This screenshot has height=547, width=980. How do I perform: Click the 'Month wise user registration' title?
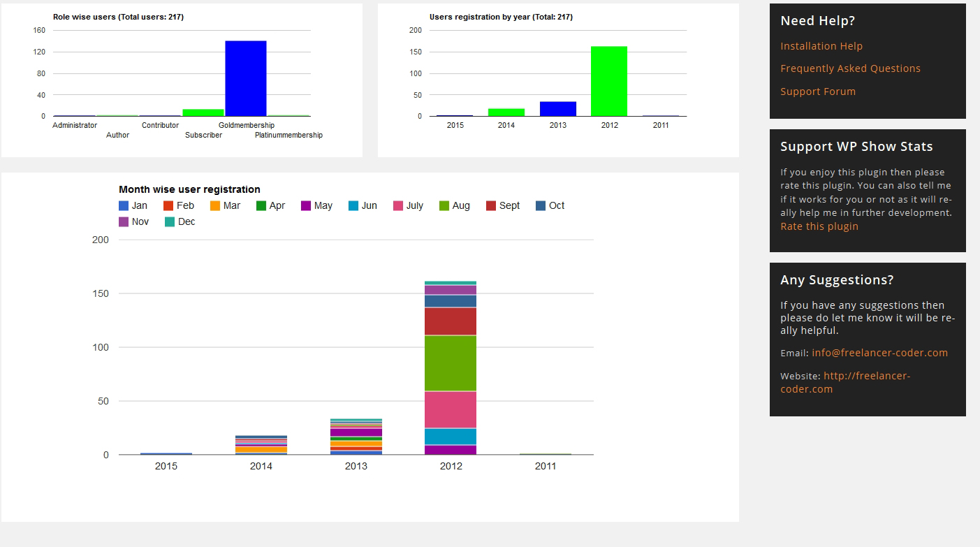189,189
